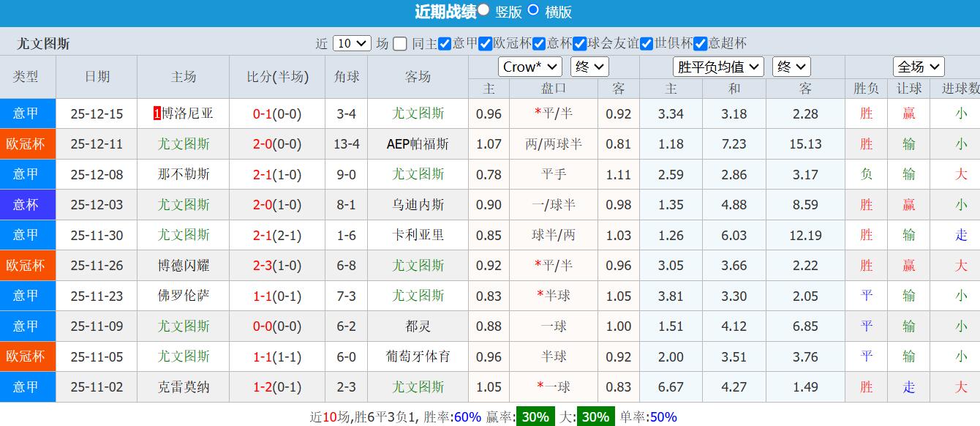Screen dimensions: 980x426
Task: Enable the 同主 checkbox
Action: (x=400, y=44)
